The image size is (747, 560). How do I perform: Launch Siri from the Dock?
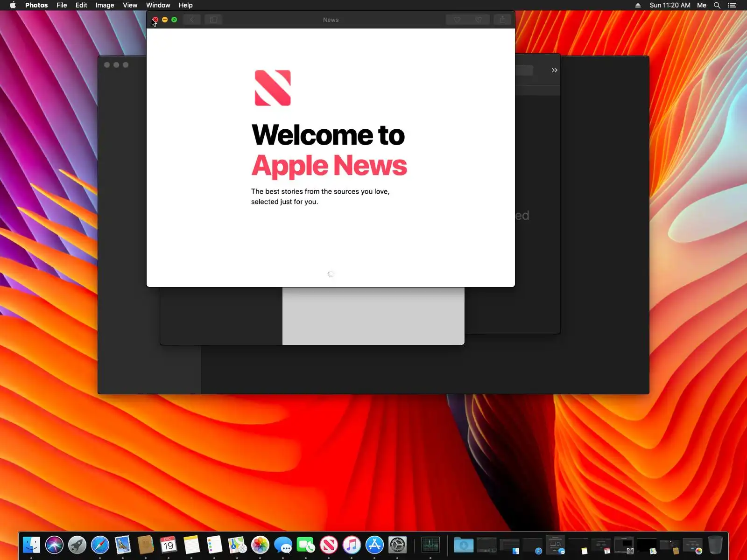(54, 544)
